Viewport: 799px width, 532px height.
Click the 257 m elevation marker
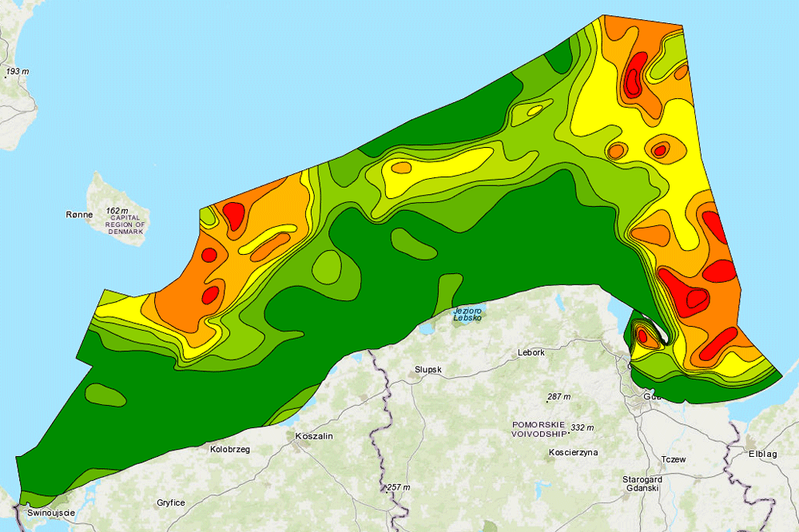pyautogui.click(x=397, y=487)
